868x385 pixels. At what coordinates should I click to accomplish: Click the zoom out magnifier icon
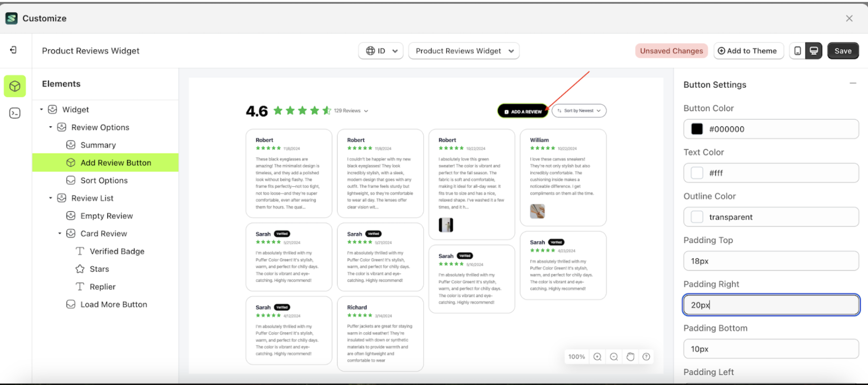tap(614, 357)
